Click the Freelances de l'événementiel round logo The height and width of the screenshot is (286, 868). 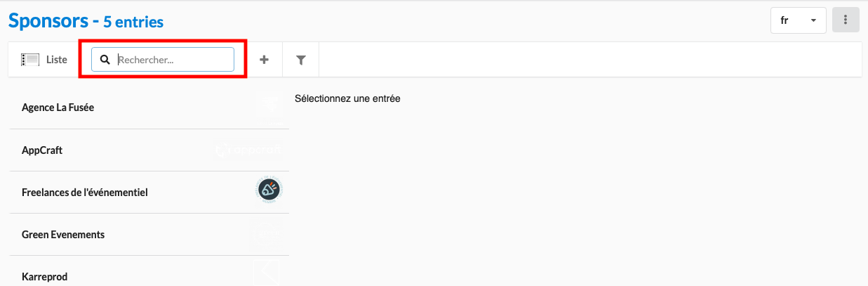269,188
